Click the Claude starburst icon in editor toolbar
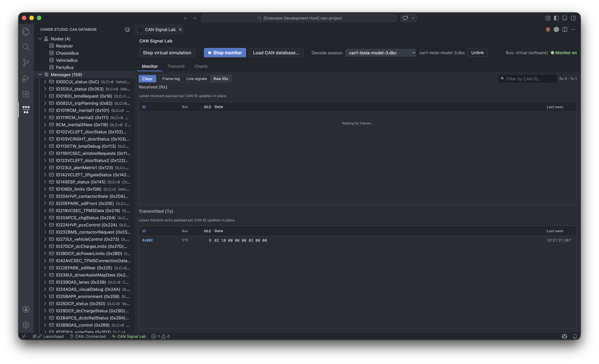 (x=548, y=29)
